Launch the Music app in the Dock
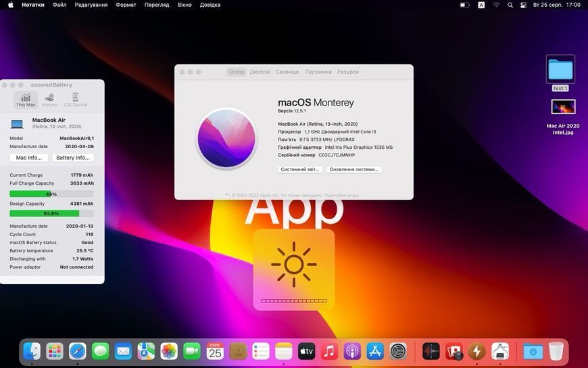The width and height of the screenshot is (588, 368). tap(329, 352)
